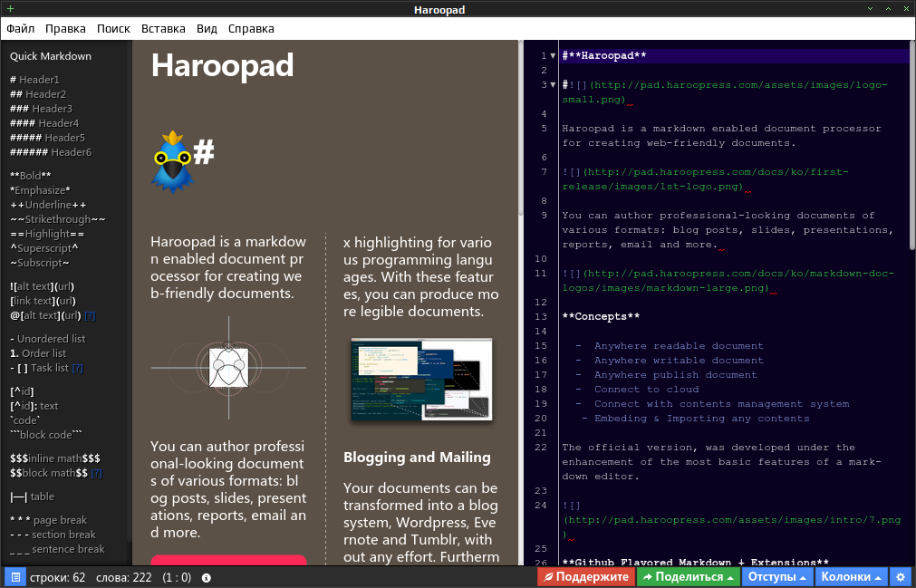Click the **Concepts** line in editor
Viewport: 916px width, 588px height.
click(x=601, y=316)
